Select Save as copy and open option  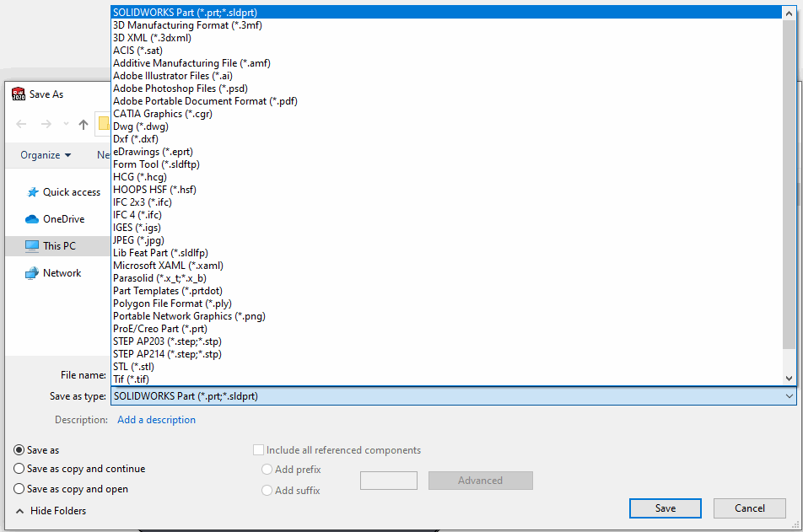19,489
